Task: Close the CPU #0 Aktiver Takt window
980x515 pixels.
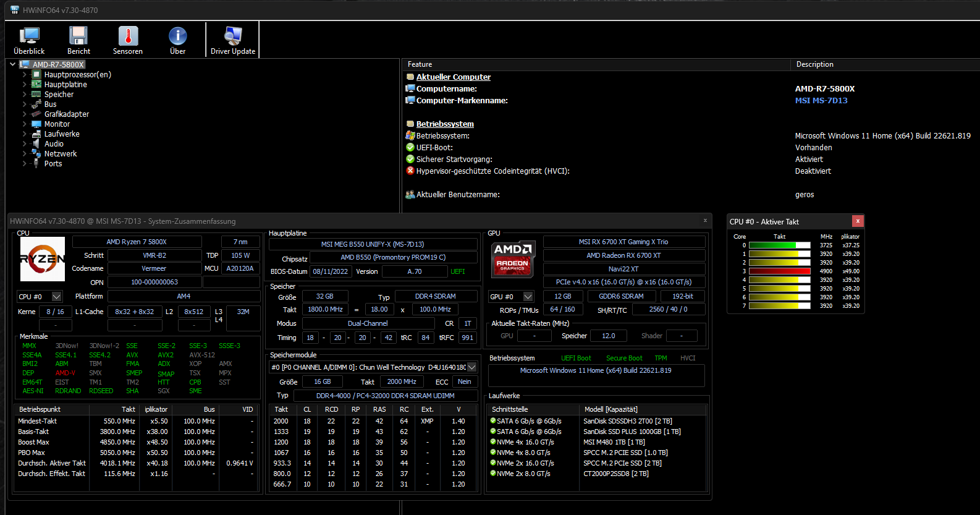Action: (x=858, y=221)
